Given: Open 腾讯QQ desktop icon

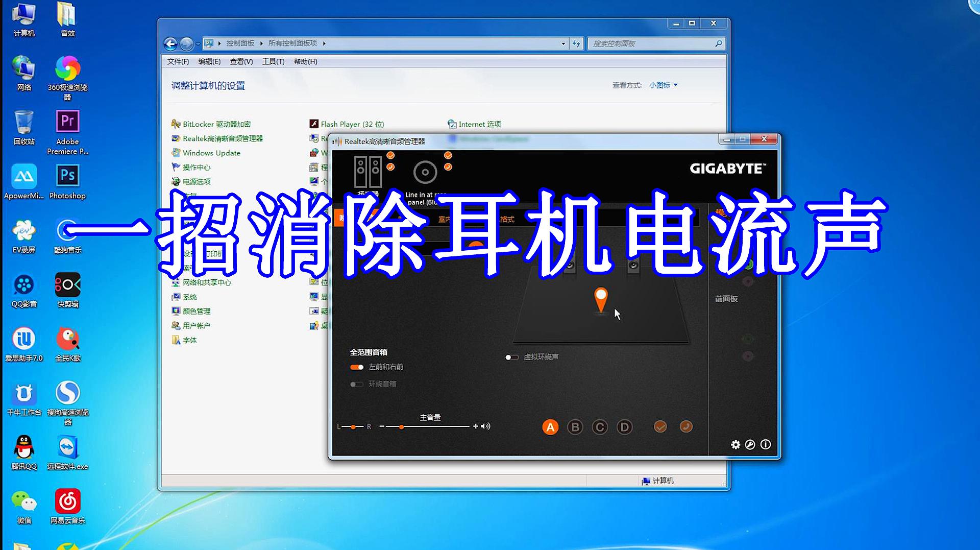Looking at the screenshot, I should (x=24, y=452).
